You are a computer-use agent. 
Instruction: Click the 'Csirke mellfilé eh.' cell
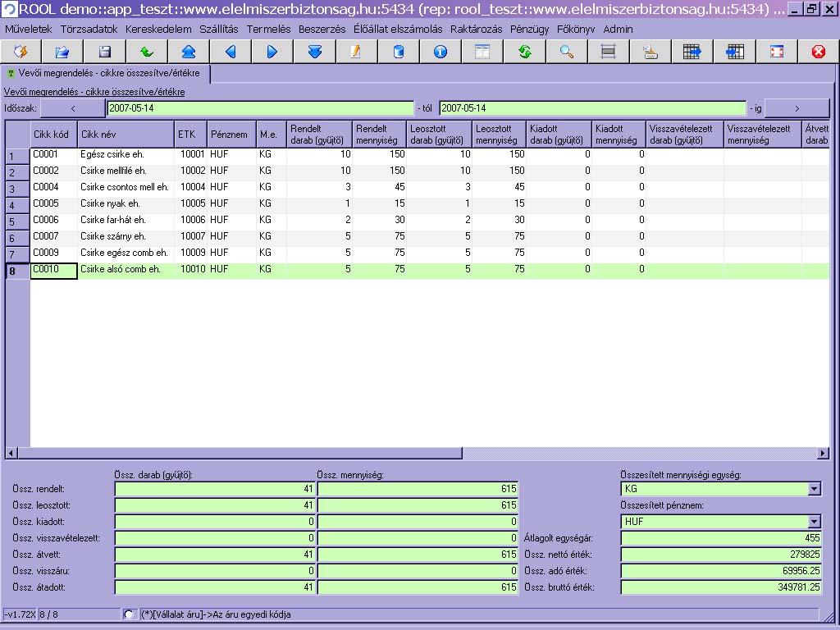[126, 171]
